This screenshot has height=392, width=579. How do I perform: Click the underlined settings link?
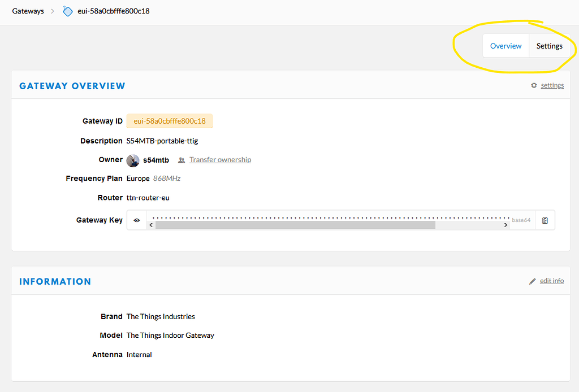pyautogui.click(x=552, y=85)
